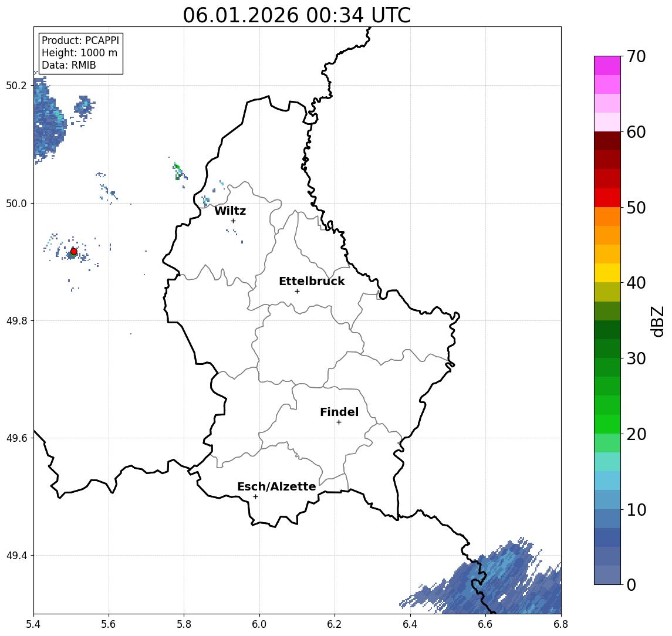The height and width of the screenshot is (636, 672).
Task: Click the 'Height: 1000 m' text
Action: (79, 53)
